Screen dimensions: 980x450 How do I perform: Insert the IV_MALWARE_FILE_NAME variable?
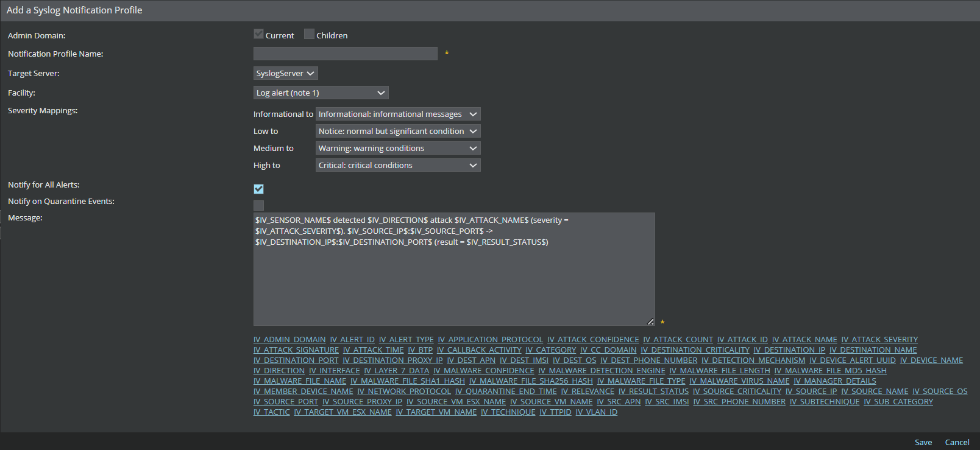coord(300,381)
